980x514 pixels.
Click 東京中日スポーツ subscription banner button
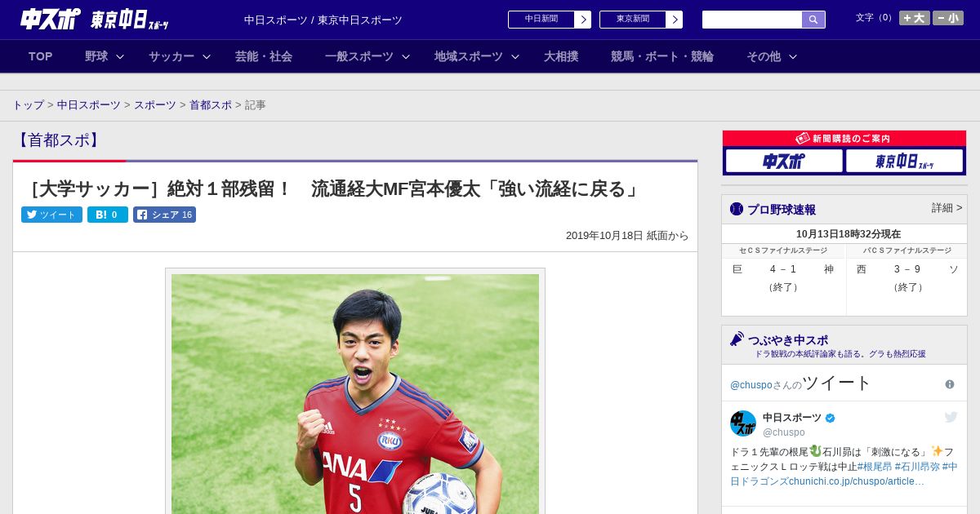coord(904,161)
